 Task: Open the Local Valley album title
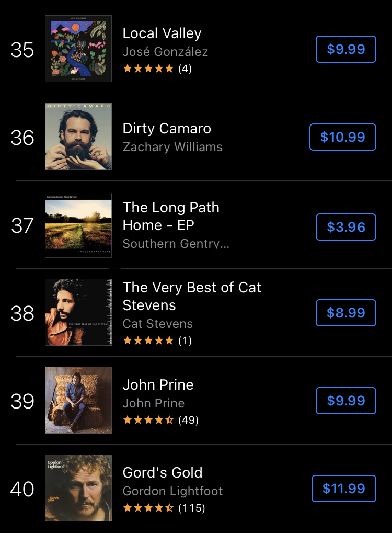[162, 33]
